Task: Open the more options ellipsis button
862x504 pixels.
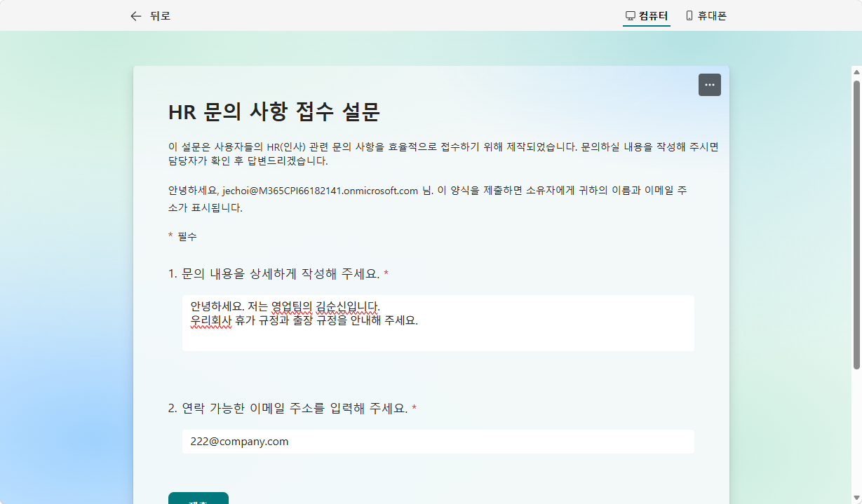Action: point(710,85)
